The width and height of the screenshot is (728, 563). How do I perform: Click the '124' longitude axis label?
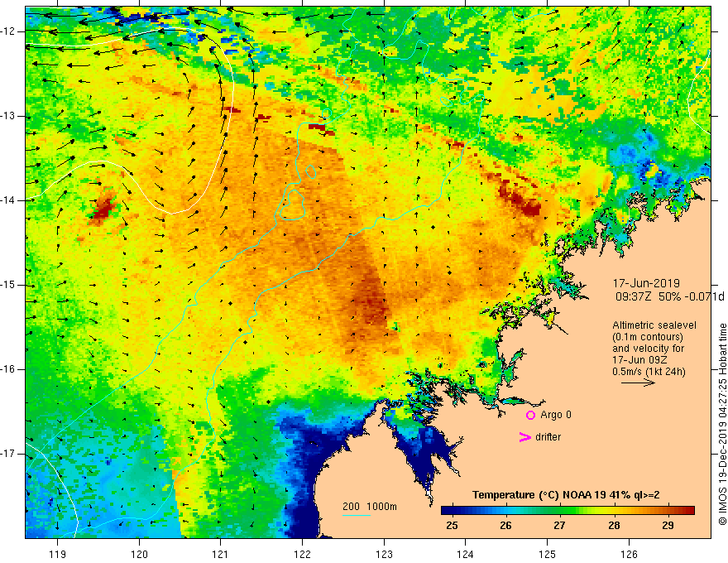[465, 554]
